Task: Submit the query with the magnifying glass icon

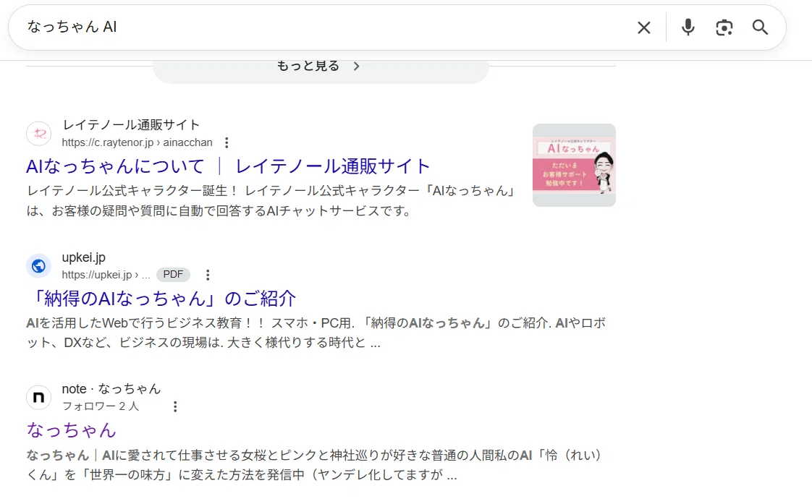Action: tap(760, 27)
